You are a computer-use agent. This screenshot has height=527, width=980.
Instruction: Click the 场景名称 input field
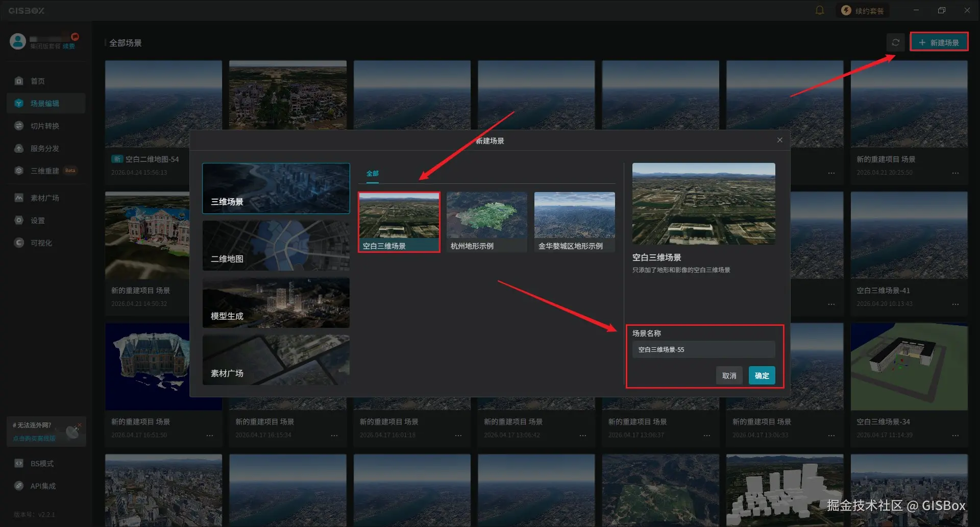click(703, 350)
